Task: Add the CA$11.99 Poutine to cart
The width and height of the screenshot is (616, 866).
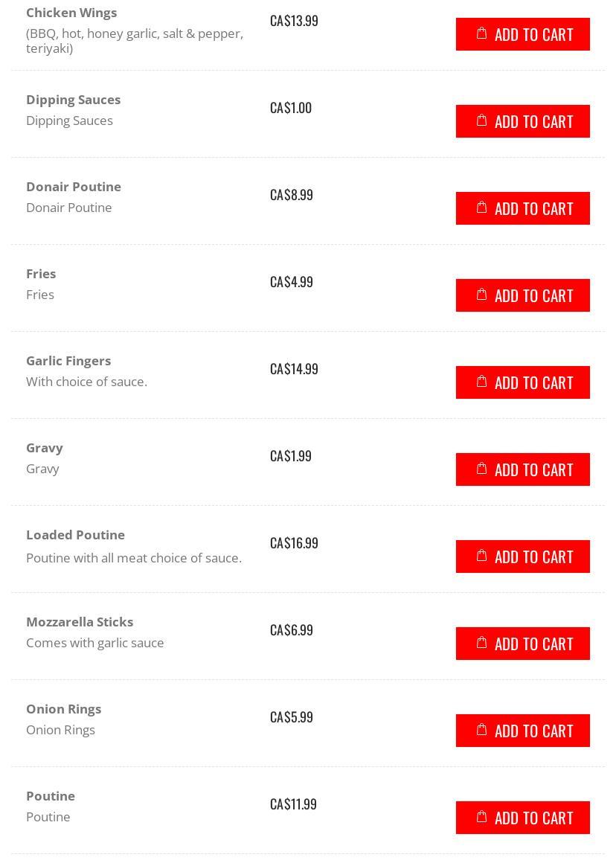Action: point(523,818)
